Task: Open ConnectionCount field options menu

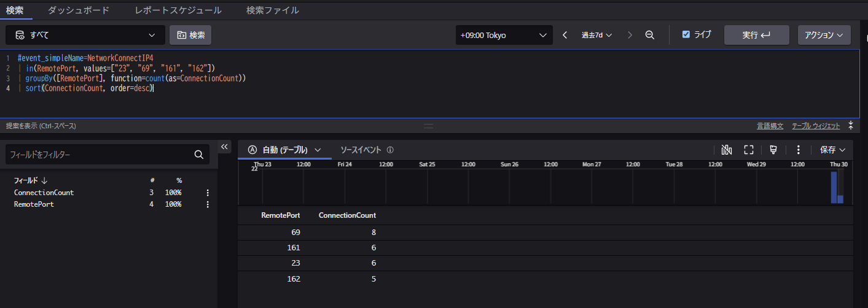Action: tap(208, 193)
